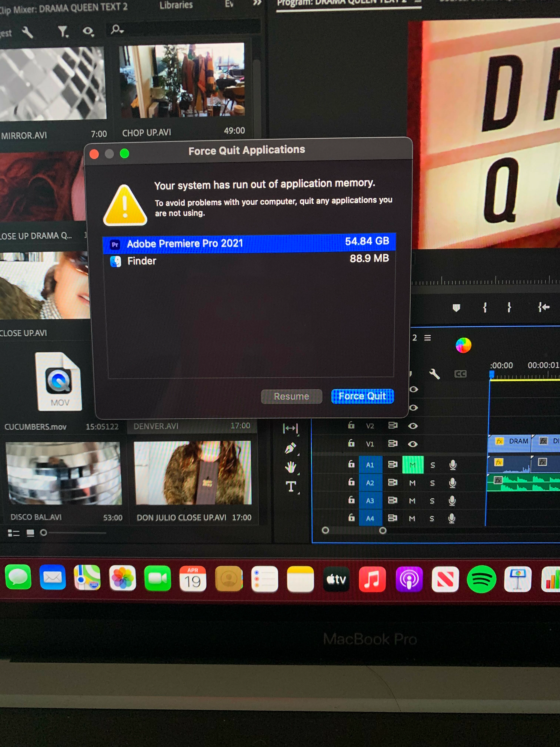Toggle V1 track output eye
560x747 pixels.
(412, 444)
